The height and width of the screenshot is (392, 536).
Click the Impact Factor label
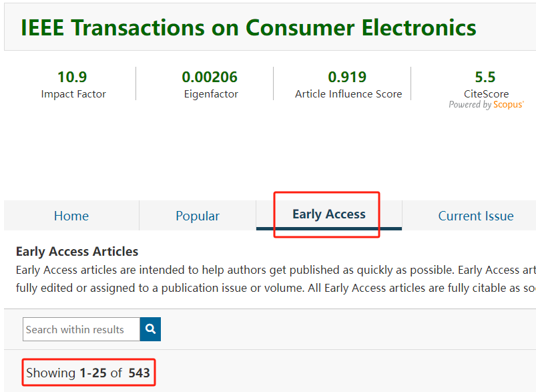coord(73,94)
